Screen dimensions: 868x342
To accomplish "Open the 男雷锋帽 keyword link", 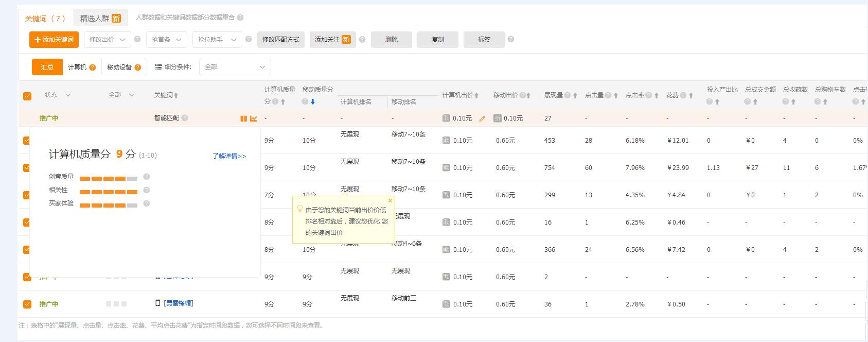I will [179, 303].
